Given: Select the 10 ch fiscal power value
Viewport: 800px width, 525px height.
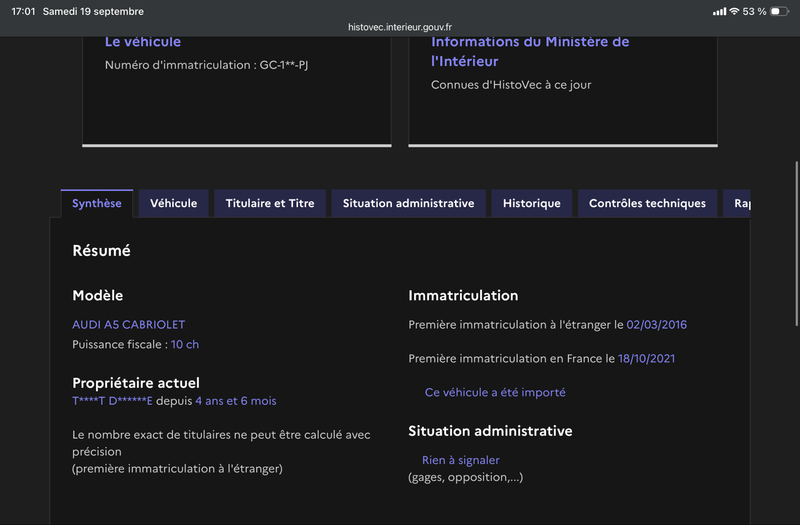Looking at the screenshot, I should coord(185,344).
